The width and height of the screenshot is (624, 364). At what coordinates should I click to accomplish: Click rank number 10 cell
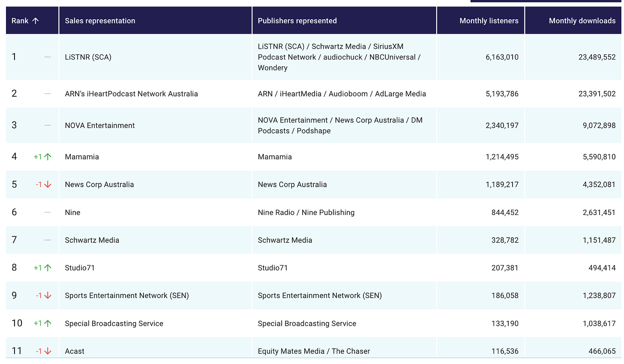click(x=17, y=323)
